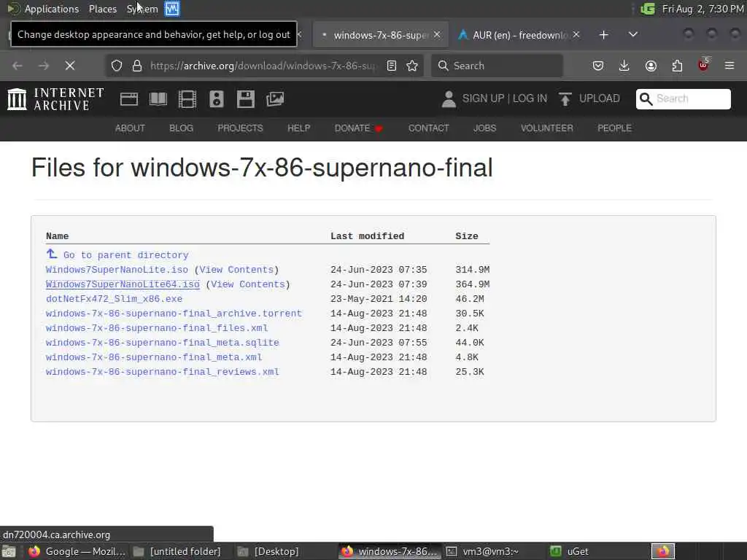Switch to windows-7x-86-super tab
The width and height of the screenshot is (747, 560).
[x=381, y=35]
